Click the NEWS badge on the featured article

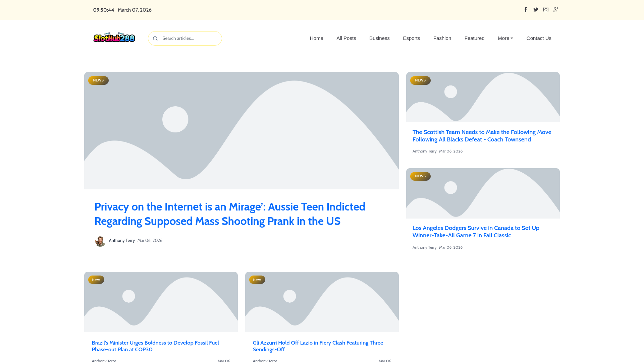pos(98,80)
